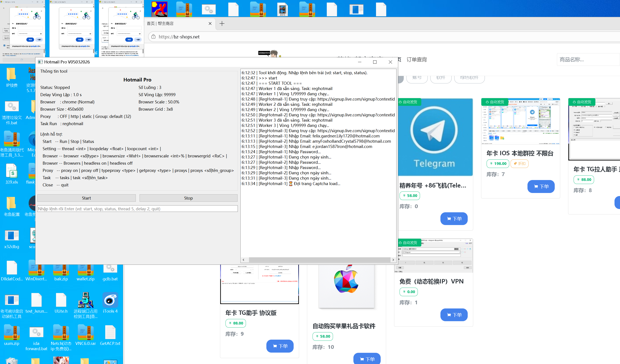This screenshot has height=364, width=620.
Task: Click the command input field
Action: [x=137, y=209]
